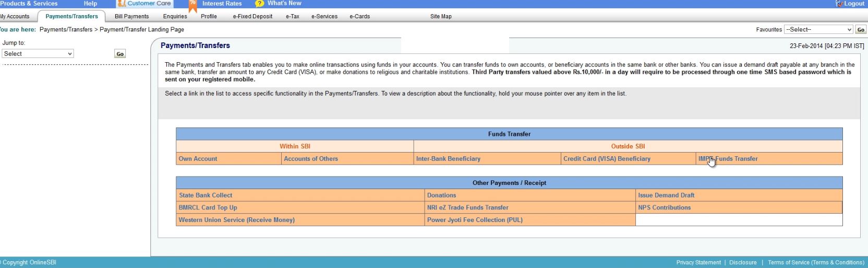Switch to Bill Payments tab

pos(131,17)
